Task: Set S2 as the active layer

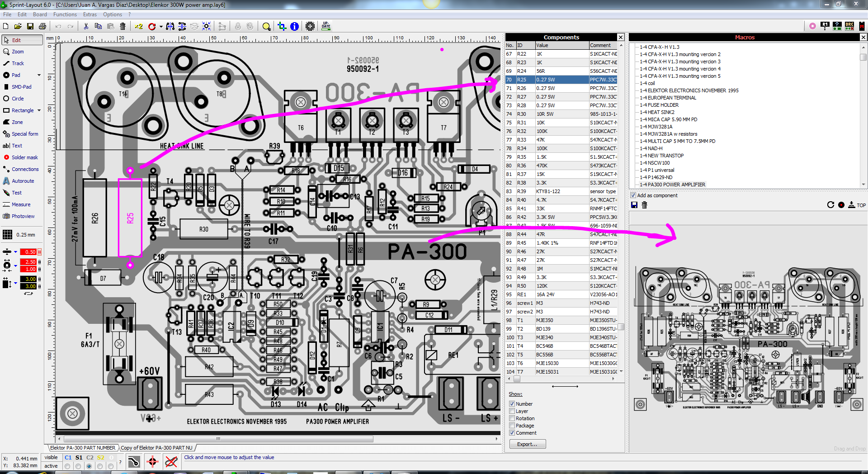Action: point(100,466)
